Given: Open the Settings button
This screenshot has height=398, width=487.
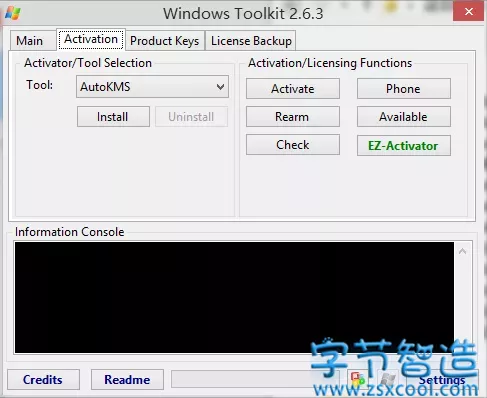Looking at the screenshot, I should pos(442,379).
